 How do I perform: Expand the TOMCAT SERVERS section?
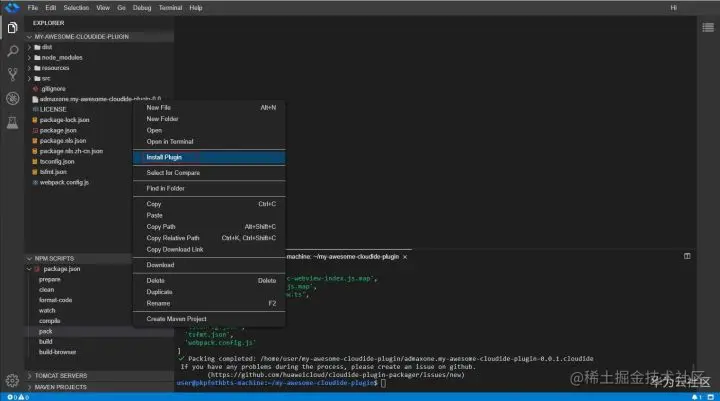coord(29,376)
